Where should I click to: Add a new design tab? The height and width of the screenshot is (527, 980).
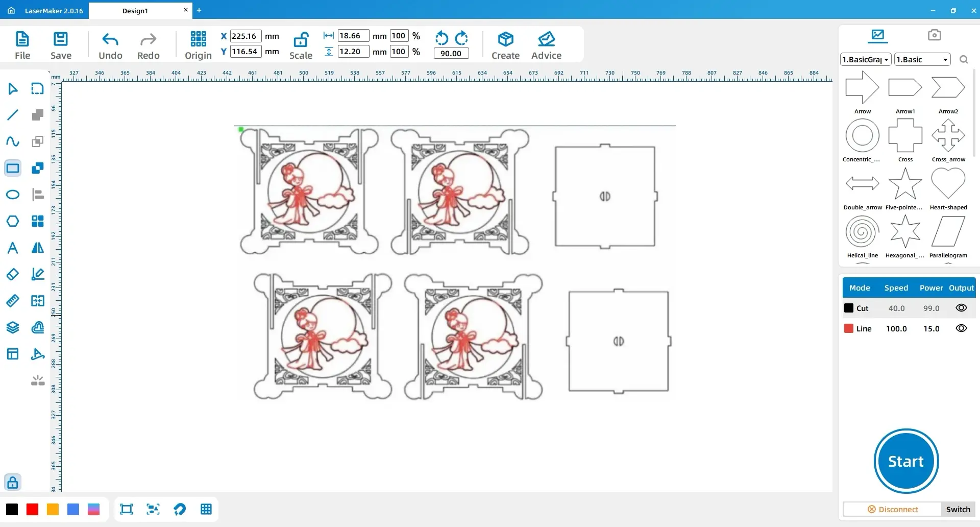click(199, 10)
